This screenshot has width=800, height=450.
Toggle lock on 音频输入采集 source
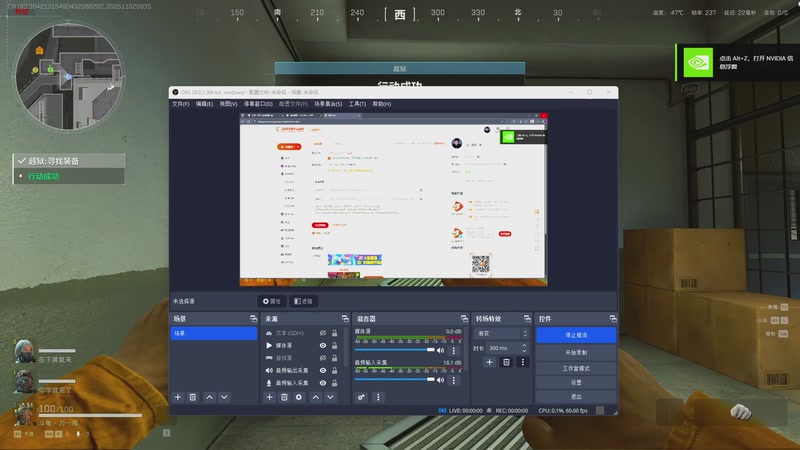pyautogui.click(x=335, y=383)
